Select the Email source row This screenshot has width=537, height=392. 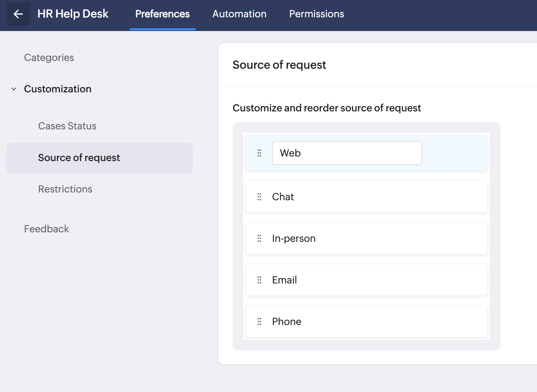[366, 280]
